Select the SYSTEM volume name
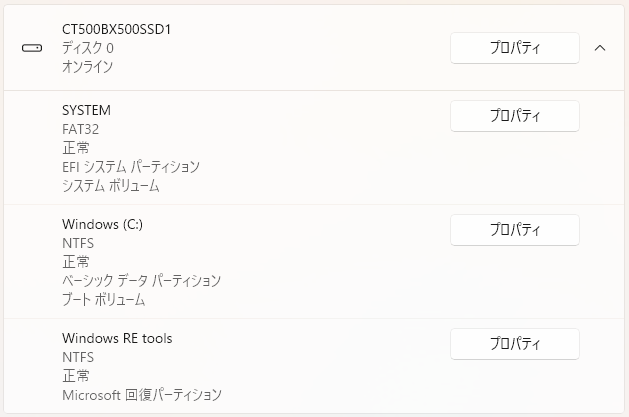629x417 pixels. click(x=86, y=110)
